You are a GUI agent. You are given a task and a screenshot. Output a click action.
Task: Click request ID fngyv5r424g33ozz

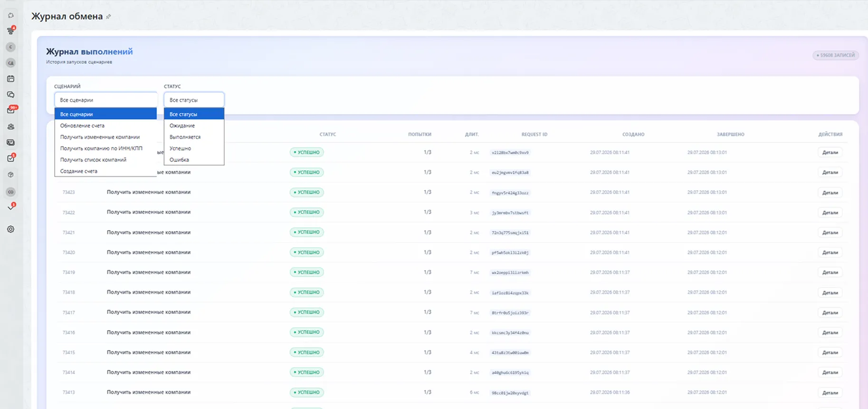(510, 193)
